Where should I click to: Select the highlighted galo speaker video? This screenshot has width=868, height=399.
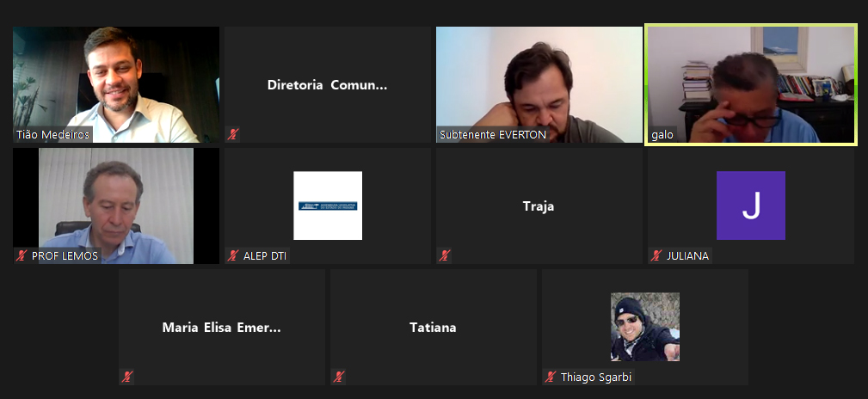point(751,84)
